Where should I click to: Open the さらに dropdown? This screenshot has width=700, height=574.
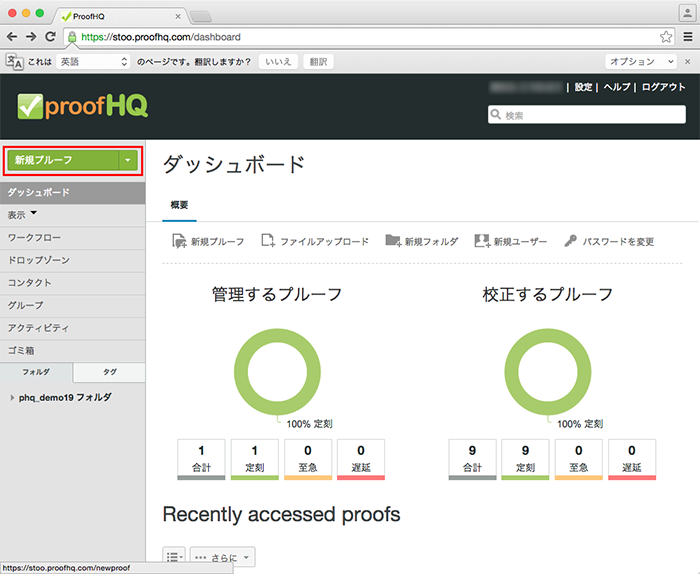[222, 557]
